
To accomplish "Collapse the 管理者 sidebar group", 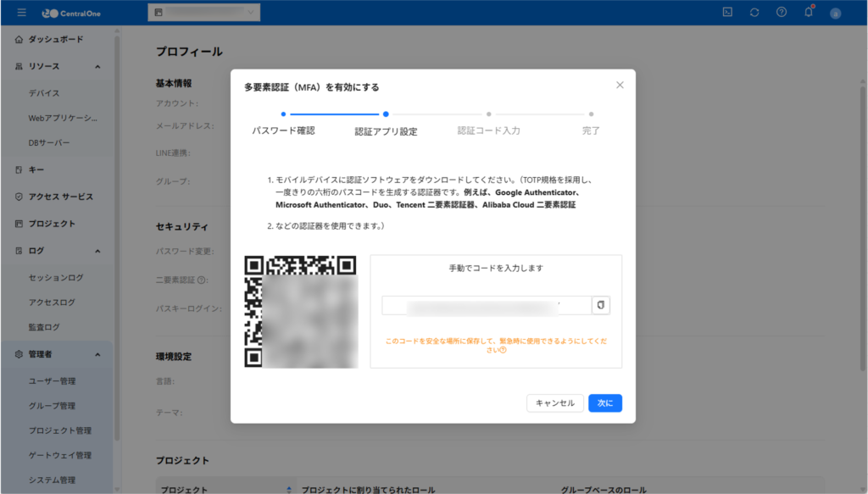I will click(x=97, y=354).
